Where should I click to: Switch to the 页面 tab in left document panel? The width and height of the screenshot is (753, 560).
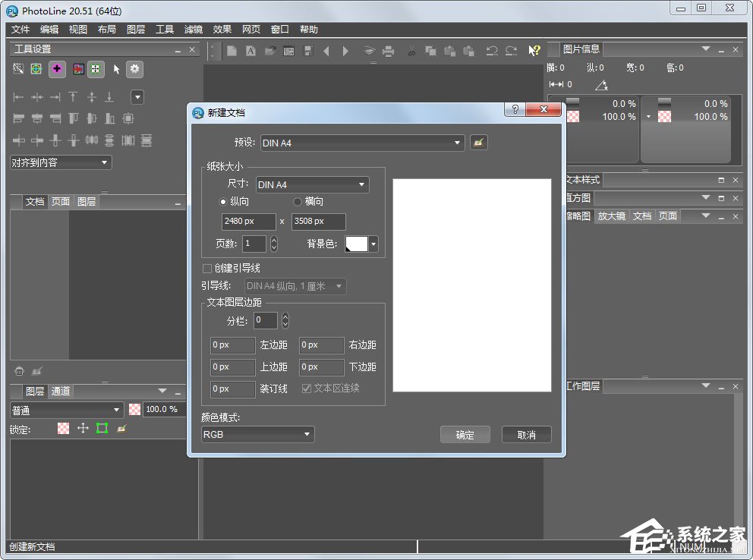pyautogui.click(x=61, y=202)
